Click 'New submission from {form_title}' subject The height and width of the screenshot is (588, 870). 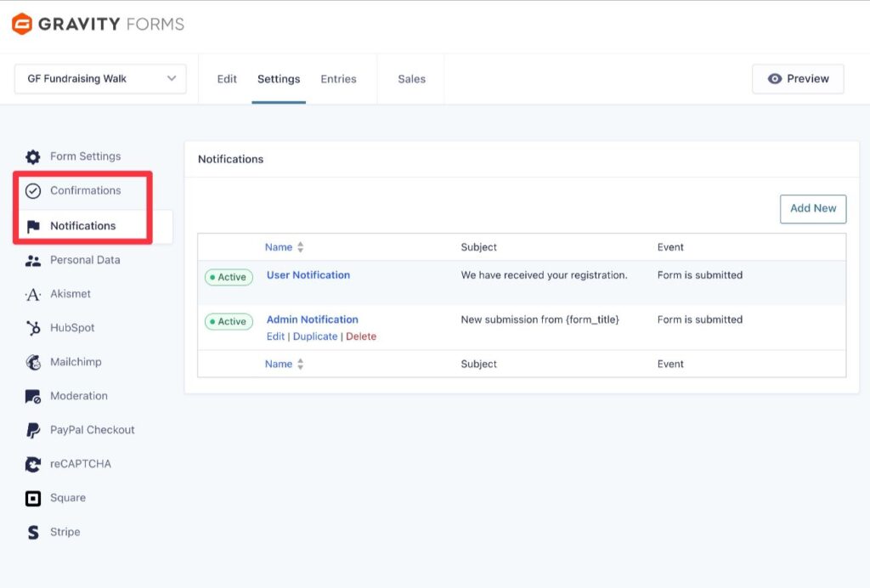point(540,319)
